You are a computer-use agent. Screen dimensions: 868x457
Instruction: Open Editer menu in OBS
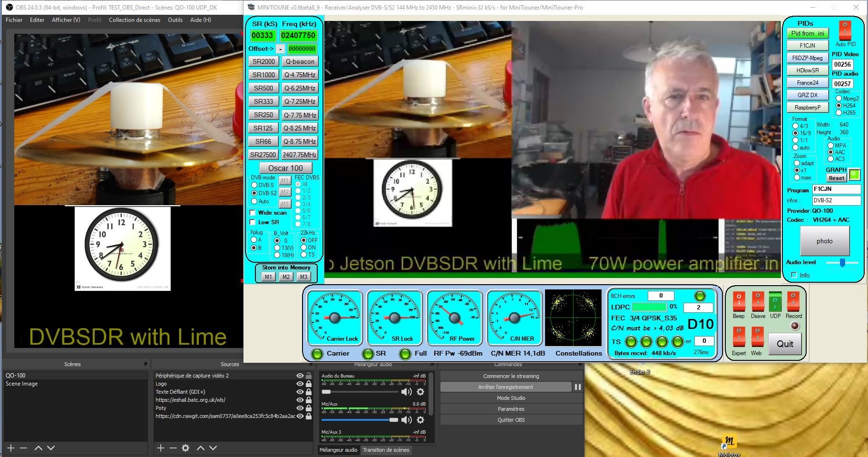37,20
